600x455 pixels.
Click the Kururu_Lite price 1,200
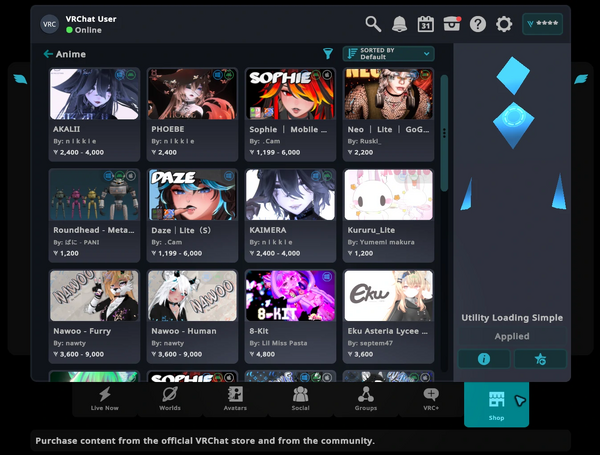(x=360, y=253)
